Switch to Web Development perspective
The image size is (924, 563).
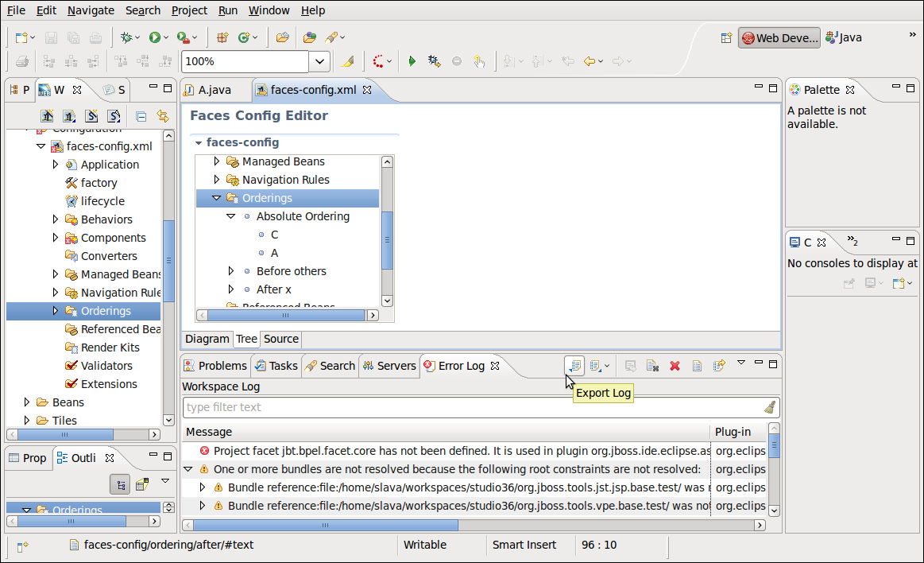[x=779, y=37]
